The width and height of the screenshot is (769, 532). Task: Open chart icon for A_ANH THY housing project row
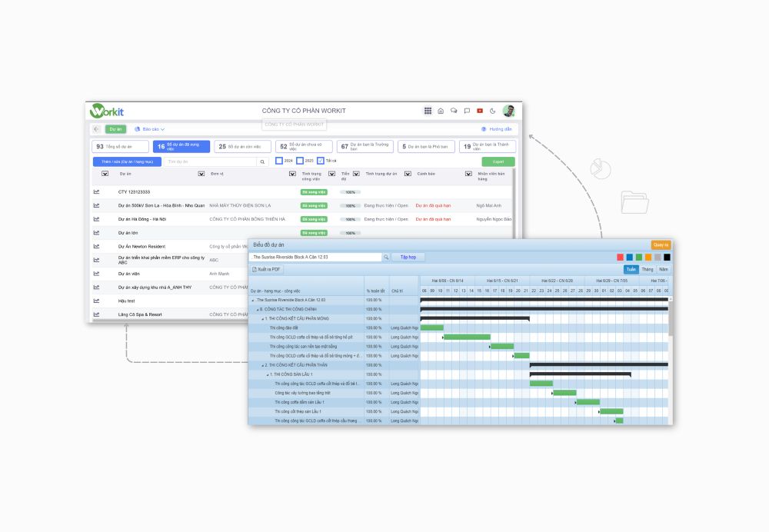point(97,288)
